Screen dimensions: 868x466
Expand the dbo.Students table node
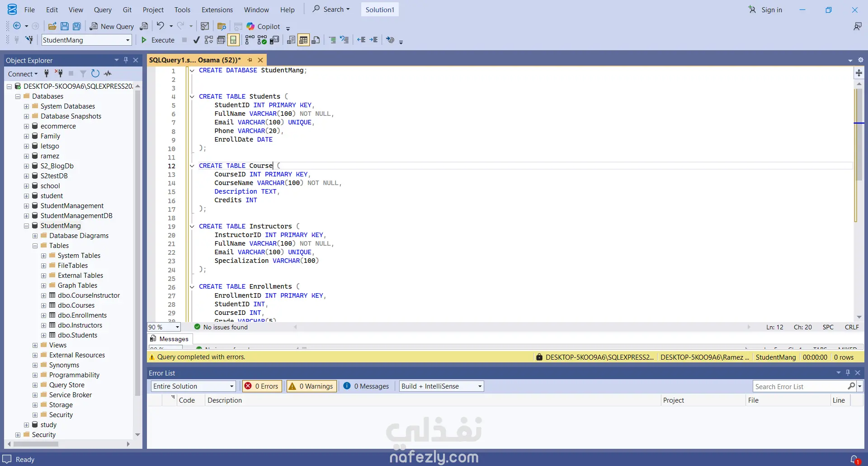click(x=44, y=335)
